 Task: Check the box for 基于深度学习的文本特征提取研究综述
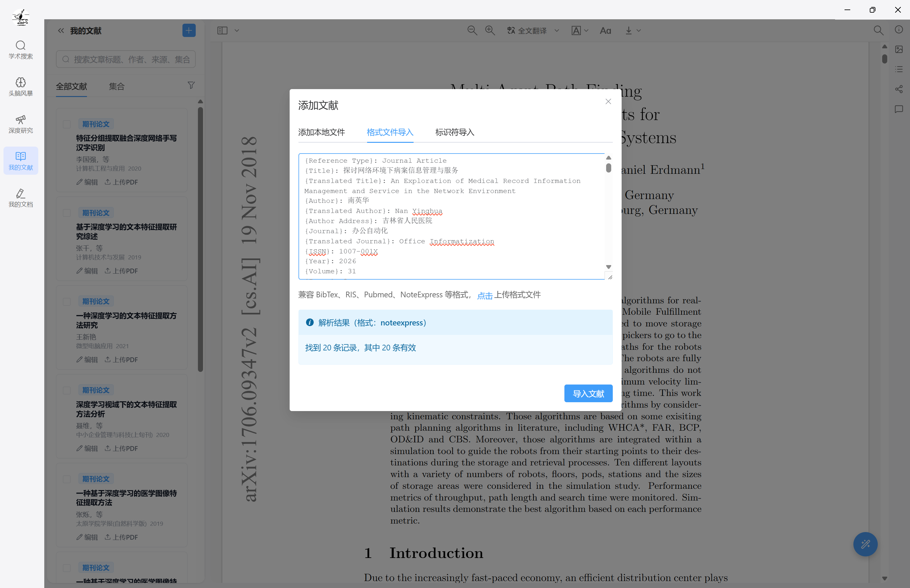[x=66, y=213]
